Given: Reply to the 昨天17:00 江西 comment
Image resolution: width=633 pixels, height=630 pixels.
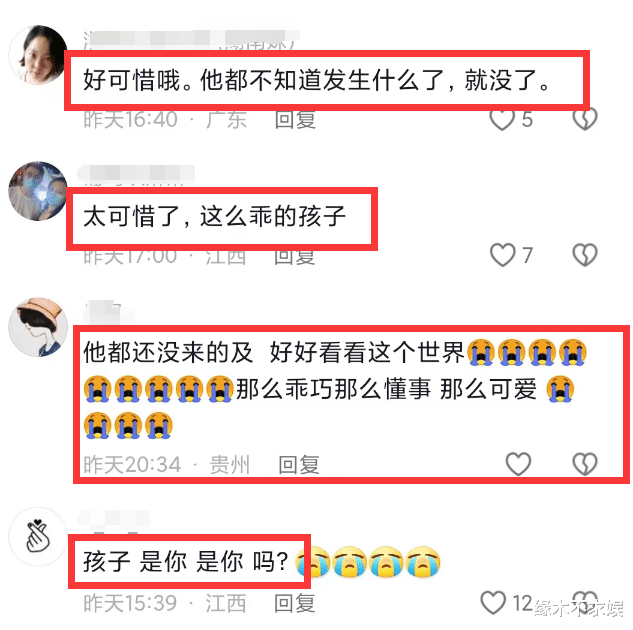Looking at the screenshot, I should (294, 257).
